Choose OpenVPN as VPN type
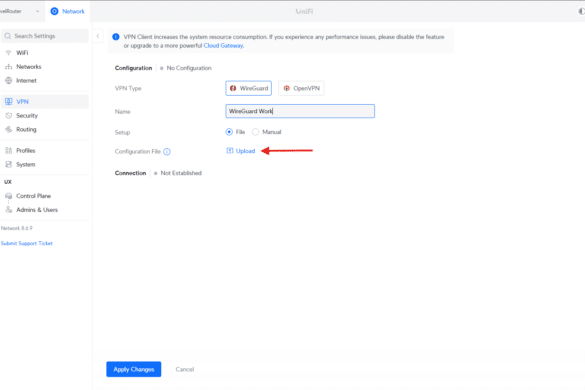Image resolution: width=585 pixels, height=390 pixels. click(301, 88)
